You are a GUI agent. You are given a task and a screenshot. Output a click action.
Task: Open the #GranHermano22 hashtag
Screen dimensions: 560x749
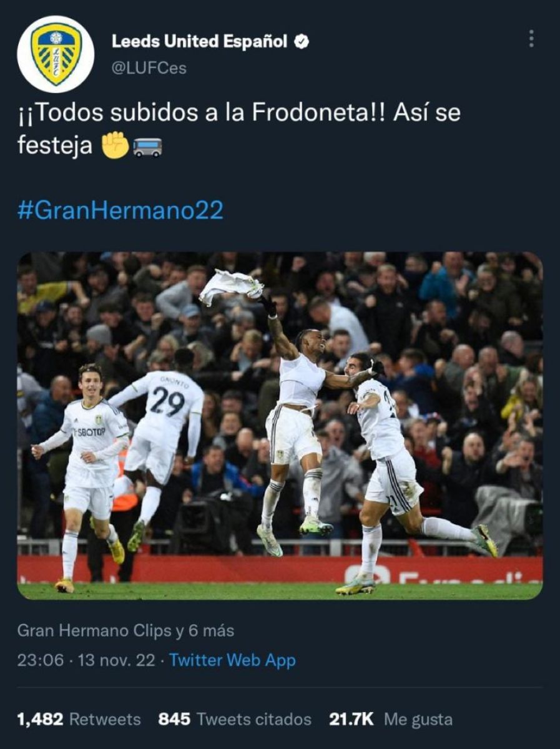(x=120, y=210)
